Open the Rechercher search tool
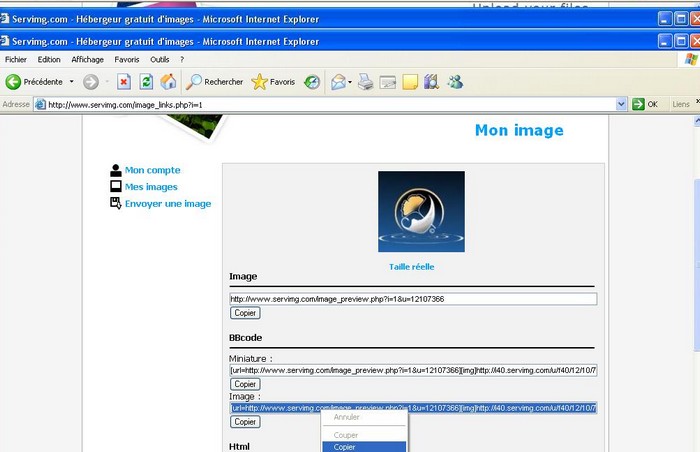This screenshot has height=452, width=700. 215,82
